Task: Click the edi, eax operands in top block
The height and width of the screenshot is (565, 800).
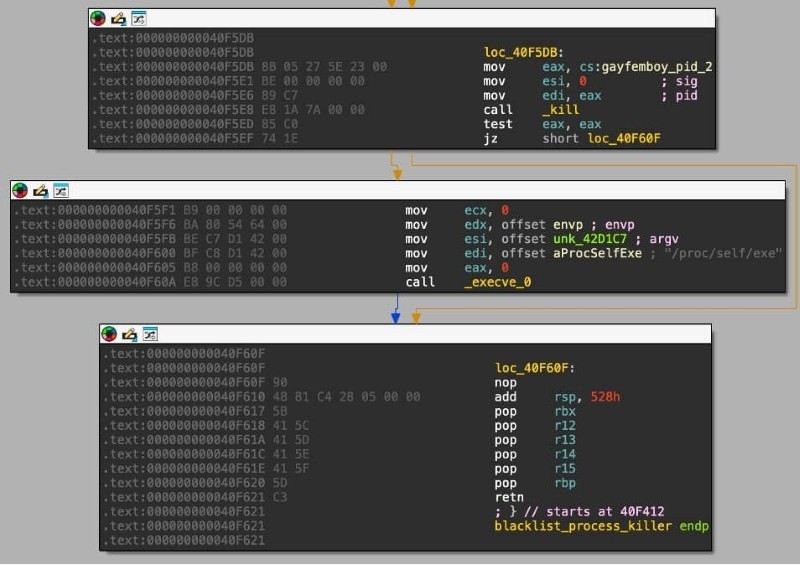Action: 572,95
